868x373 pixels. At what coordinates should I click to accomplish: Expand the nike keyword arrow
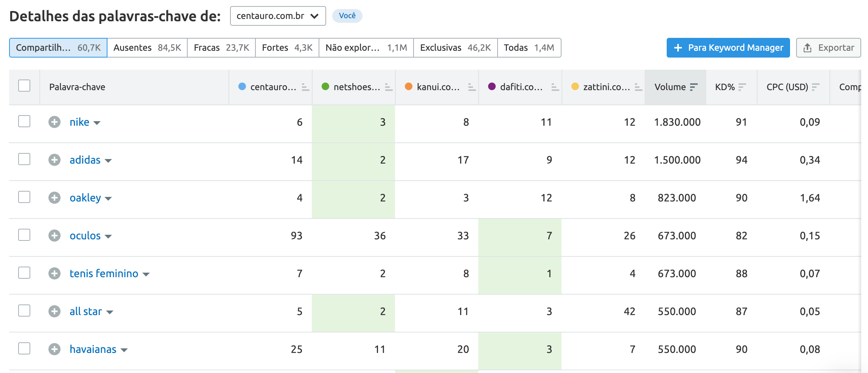coord(97,123)
